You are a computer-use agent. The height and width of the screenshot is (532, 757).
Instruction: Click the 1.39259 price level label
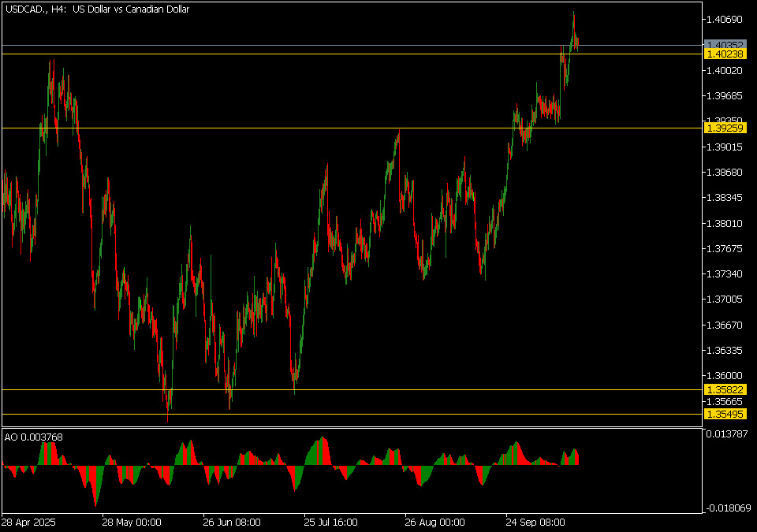coord(725,128)
